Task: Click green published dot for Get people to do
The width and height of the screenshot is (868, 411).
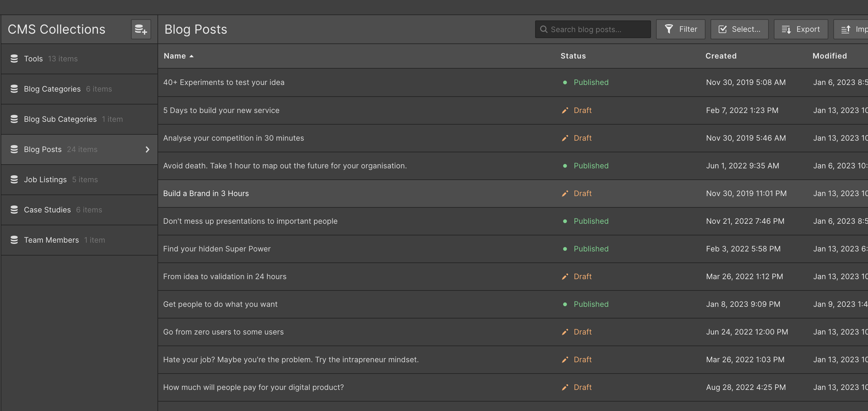Action: (x=565, y=304)
